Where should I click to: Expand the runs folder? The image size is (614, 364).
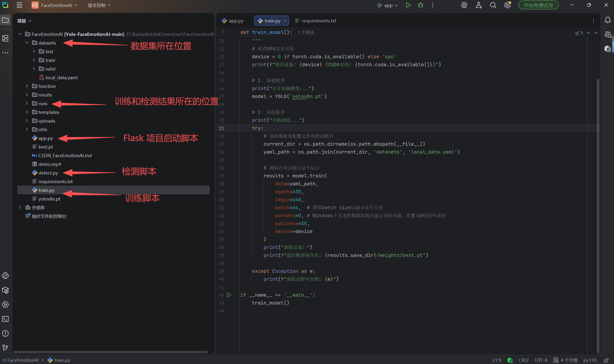[27, 104]
